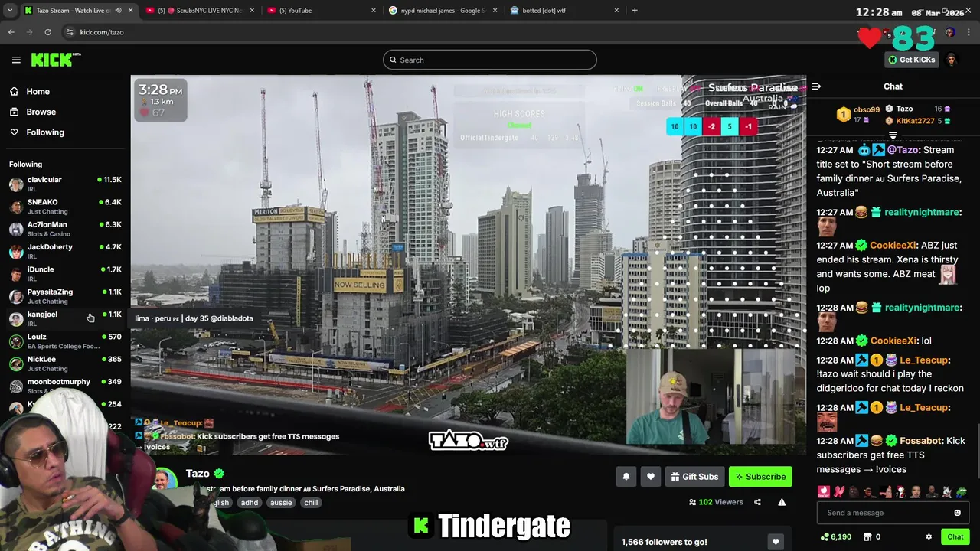Switch to nypd michael james Google tab
The height and width of the screenshot is (551, 980).
point(442,10)
